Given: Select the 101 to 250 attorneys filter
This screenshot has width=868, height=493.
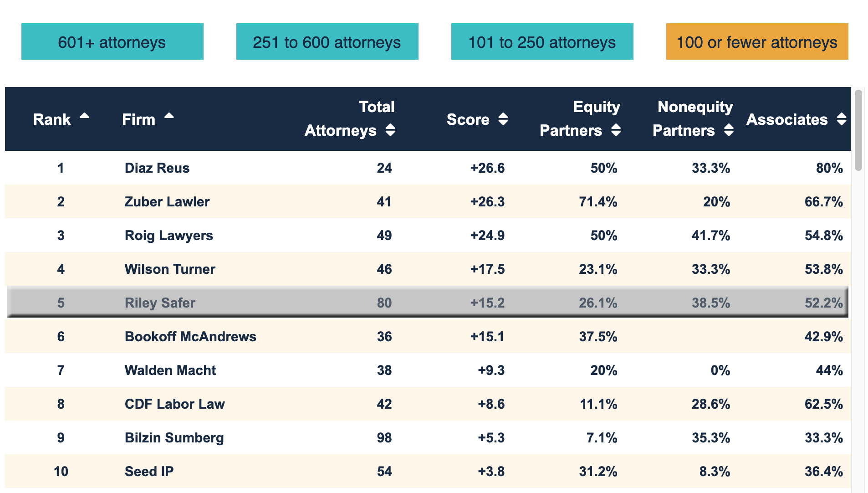Looking at the screenshot, I should 541,41.
